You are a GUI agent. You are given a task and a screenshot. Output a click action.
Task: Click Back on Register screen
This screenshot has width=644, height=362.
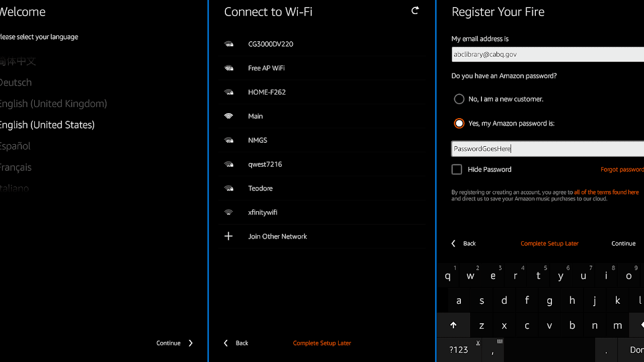pos(469,243)
